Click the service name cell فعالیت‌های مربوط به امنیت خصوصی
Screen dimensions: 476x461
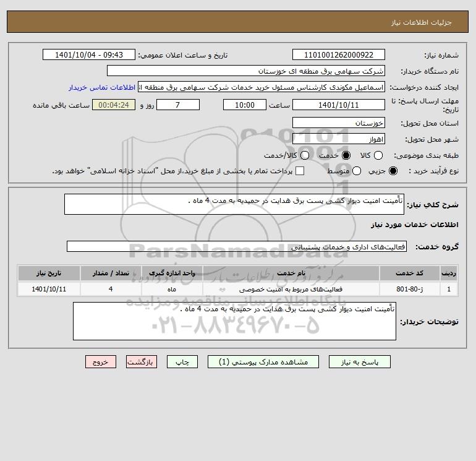click(291, 289)
